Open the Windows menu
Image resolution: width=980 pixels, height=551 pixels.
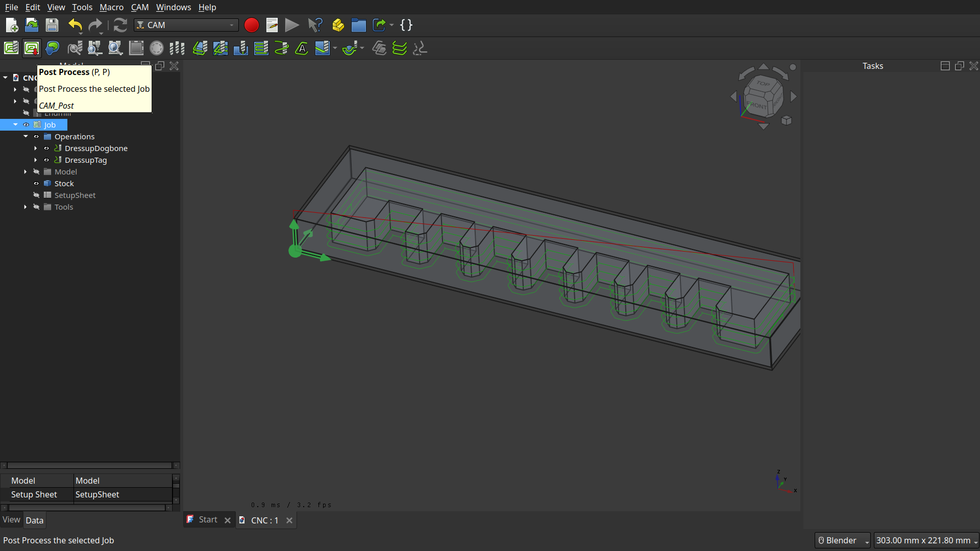174,7
